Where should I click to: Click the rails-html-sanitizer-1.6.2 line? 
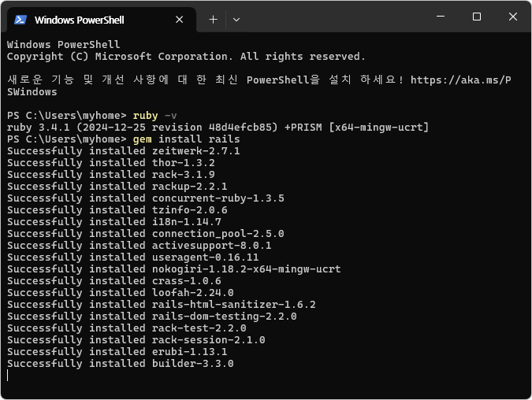coord(161,305)
